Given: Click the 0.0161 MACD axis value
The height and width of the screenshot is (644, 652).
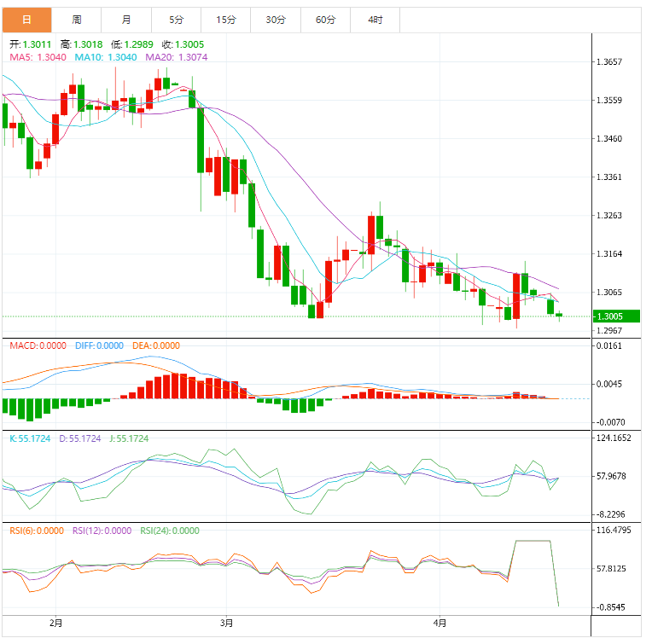Looking at the screenshot, I should click(609, 345).
